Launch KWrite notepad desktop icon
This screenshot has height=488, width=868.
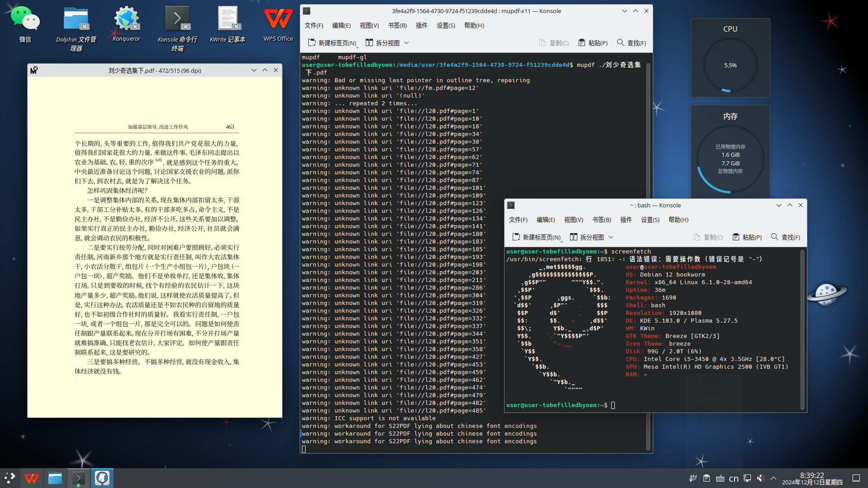(228, 24)
